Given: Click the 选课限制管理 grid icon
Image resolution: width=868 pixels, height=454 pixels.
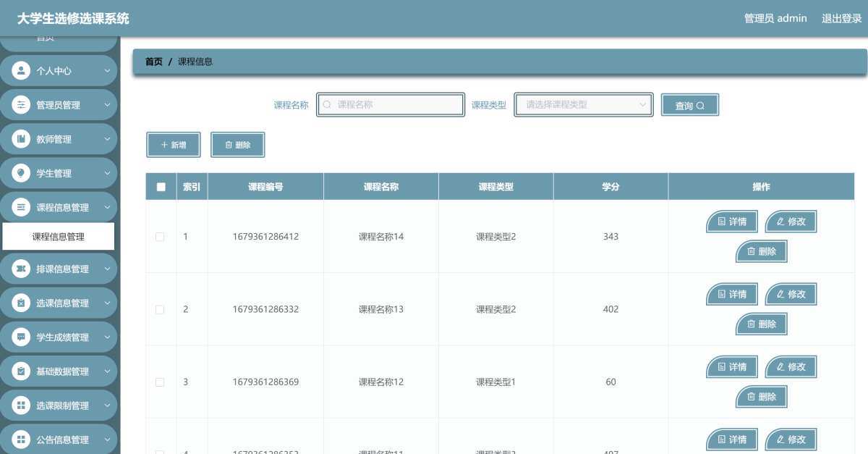Looking at the screenshot, I should (x=21, y=405).
